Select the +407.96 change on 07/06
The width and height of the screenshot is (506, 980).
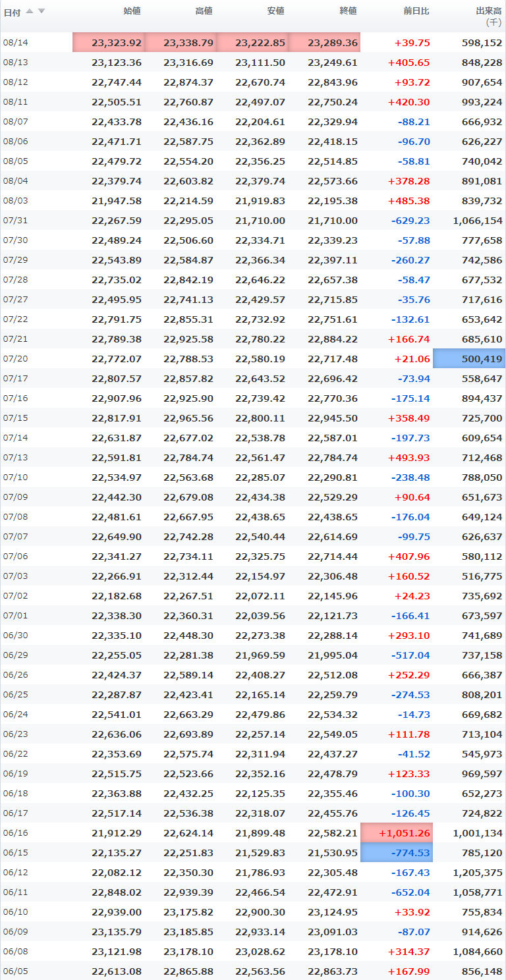pos(409,556)
